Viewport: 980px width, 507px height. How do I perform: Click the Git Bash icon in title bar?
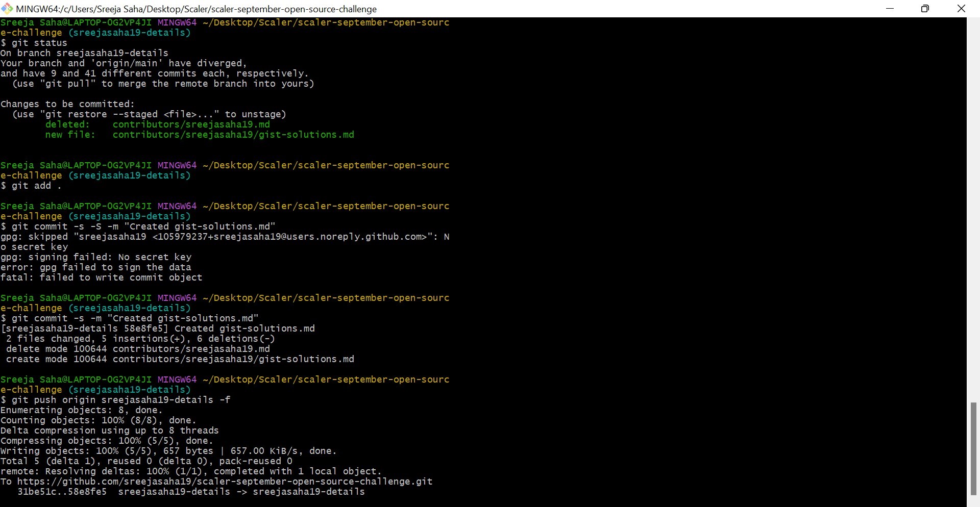[7, 9]
